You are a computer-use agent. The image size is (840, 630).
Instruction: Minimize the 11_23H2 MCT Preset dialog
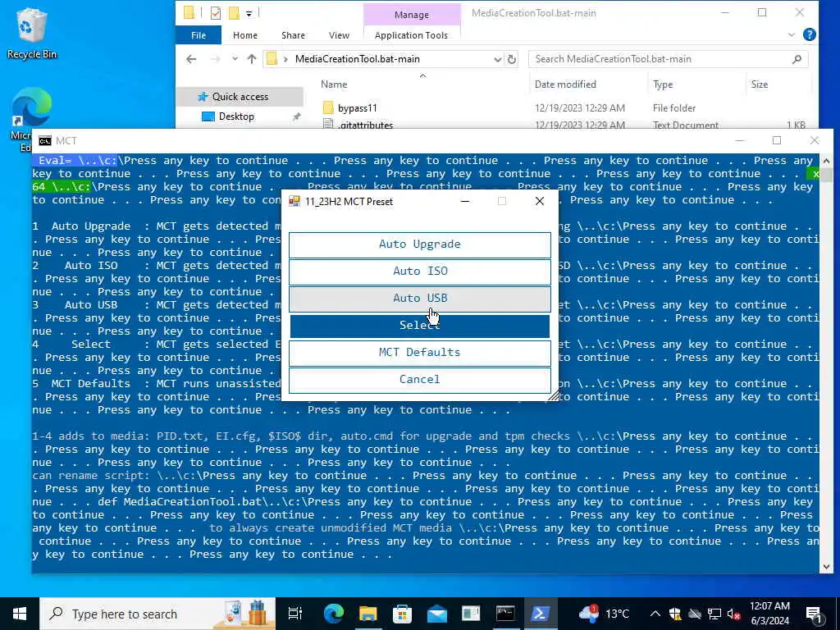pyautogui.click(x=465, y=201)
